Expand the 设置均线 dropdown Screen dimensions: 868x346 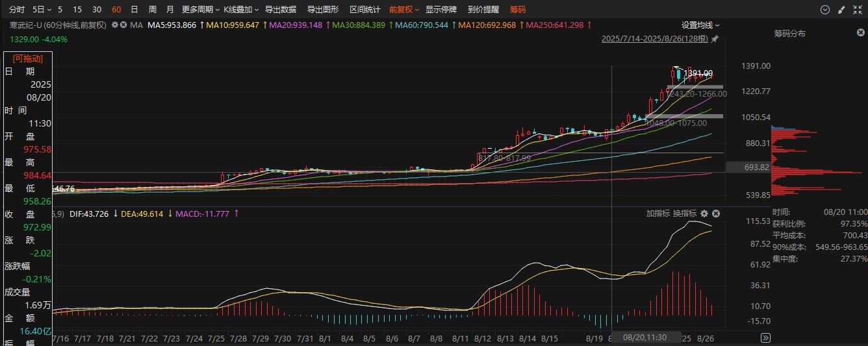click(700, 25)
